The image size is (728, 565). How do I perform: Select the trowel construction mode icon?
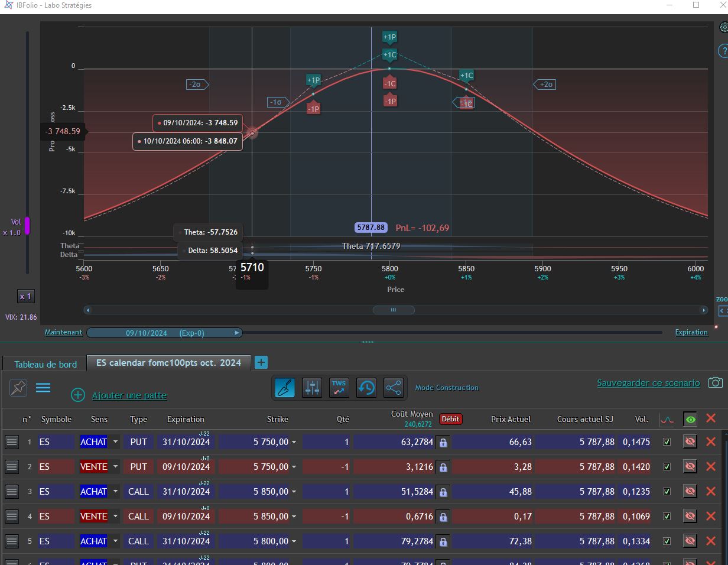click(285, 388)
